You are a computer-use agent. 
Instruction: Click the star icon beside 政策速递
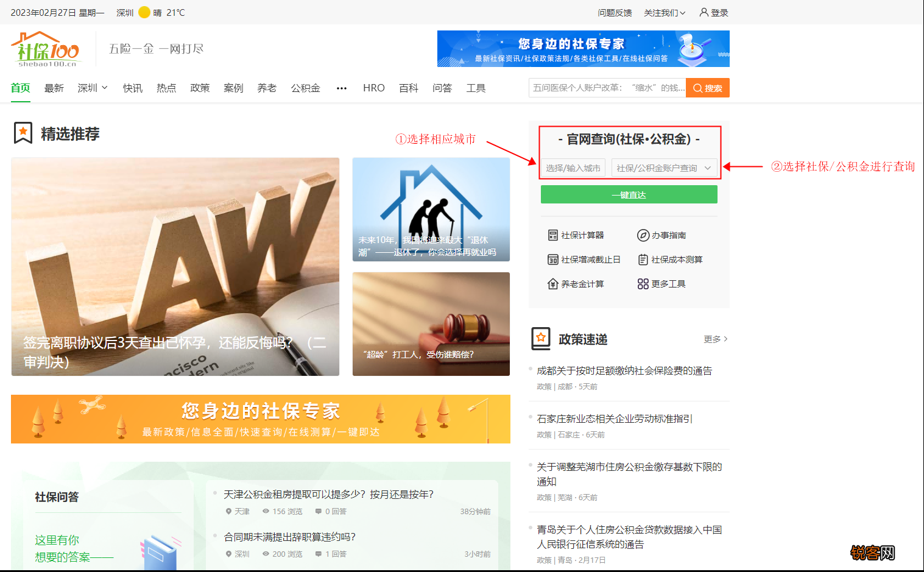point(541,339)
